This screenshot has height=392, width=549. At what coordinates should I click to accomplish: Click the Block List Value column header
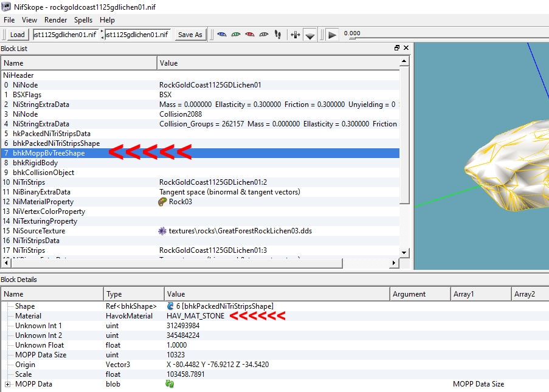[x=278, y=63]
